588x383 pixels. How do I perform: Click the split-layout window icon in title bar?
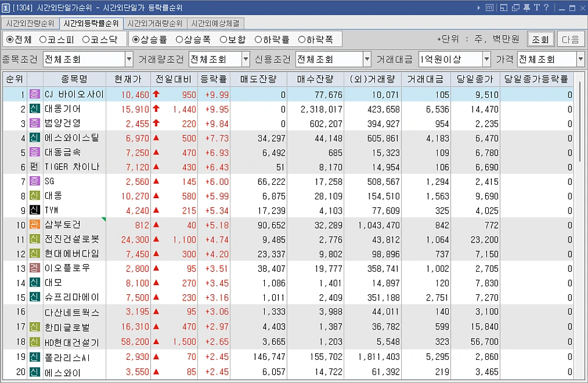(x=503, y=7)
